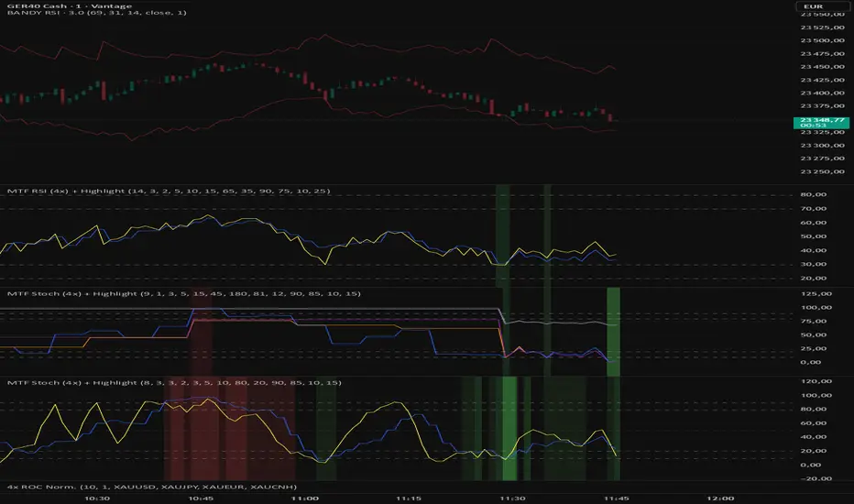
Task: Select the BANDY RSI 3.0 indicator legend
Action: (x=96, y=13)
